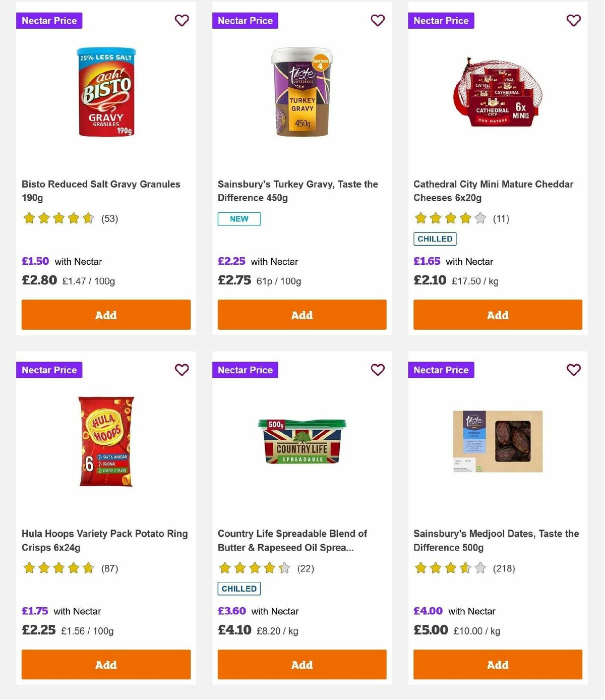605x700 pixels.
Task: Click the wishlist heart on Hula Hoops Variety Pack
Action: tap(181, 370)
